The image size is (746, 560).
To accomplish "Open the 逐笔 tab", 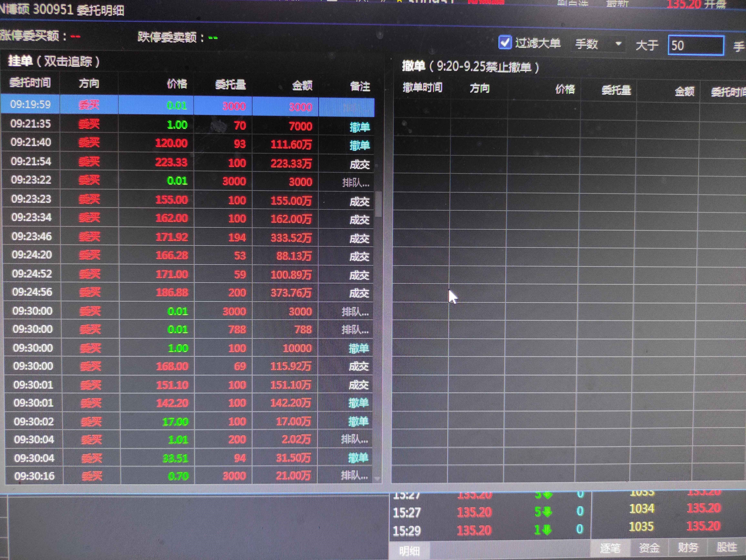I will (x=610, y=548).
